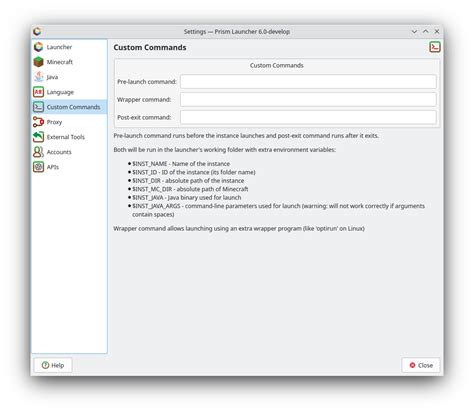
Task: Click the optirun wrapper explanation text
Action: pyautogui.click(x=239, y=228)
